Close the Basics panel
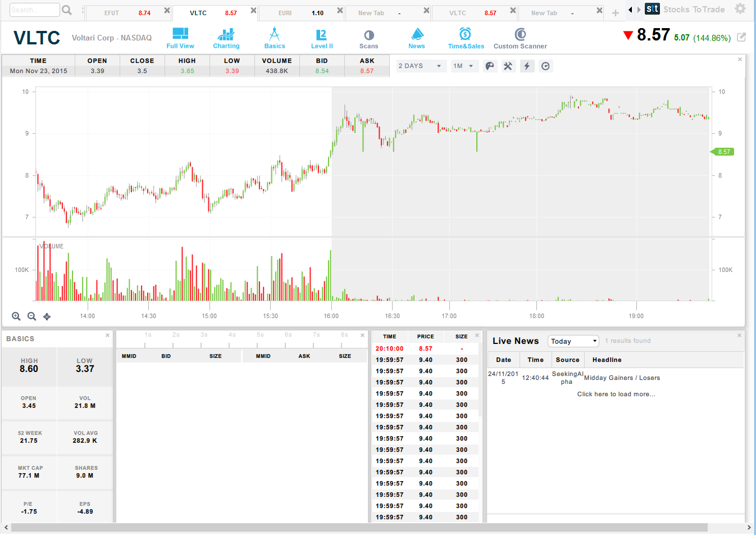Viewport: 756px width, 535px height. (x=107, y=335)
